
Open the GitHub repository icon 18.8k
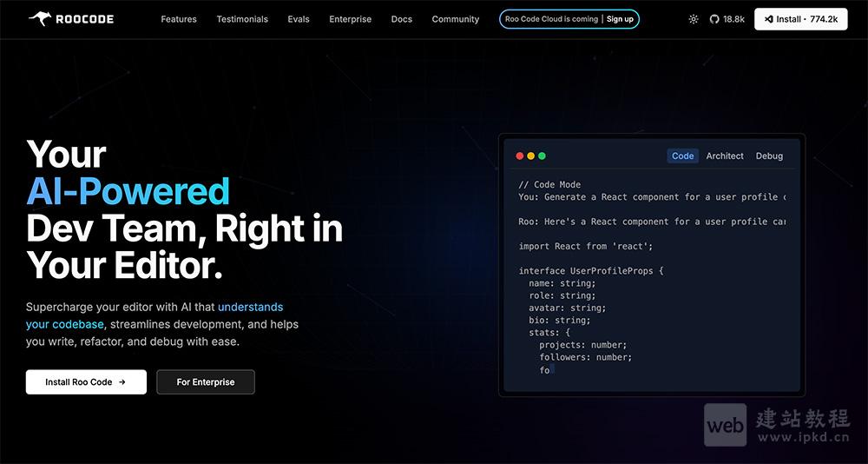[x=727, y=19]
